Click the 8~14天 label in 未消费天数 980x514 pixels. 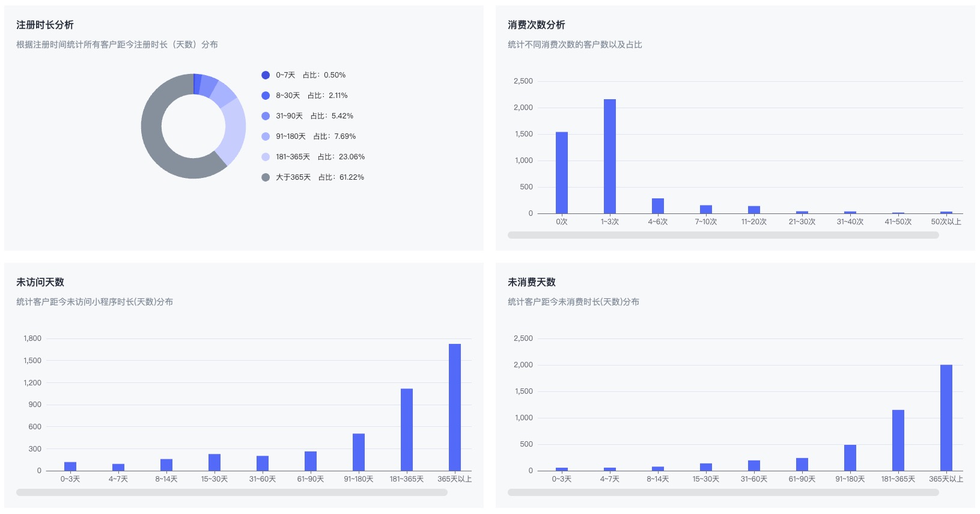(658, 479)
